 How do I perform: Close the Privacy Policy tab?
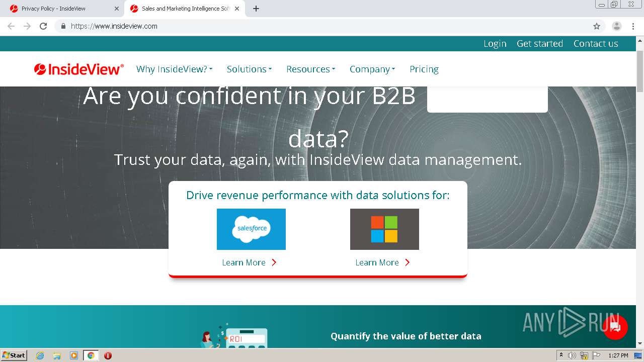tap(117, 9)
